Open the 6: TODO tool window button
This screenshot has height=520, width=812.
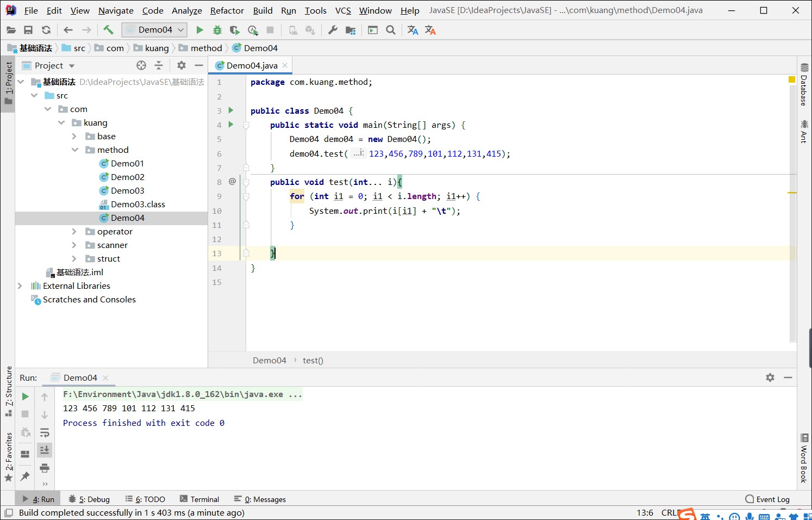point(145,499)
